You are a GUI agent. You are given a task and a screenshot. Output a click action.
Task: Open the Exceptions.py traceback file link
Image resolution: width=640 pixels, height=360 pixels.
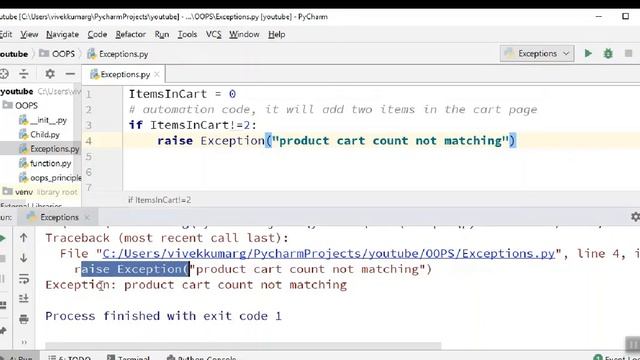coord(329,253)
